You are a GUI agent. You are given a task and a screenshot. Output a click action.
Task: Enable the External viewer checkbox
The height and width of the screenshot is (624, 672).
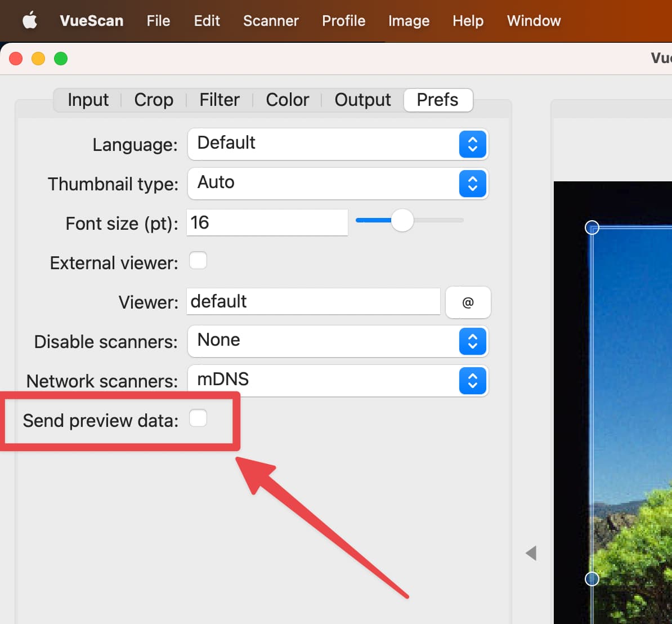point(198,260)
